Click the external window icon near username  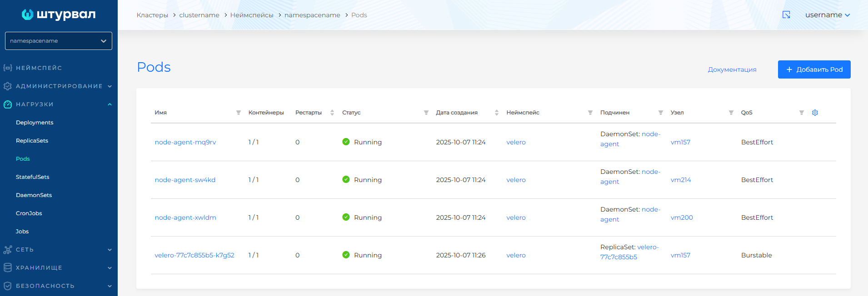click(x=786, y=15)
